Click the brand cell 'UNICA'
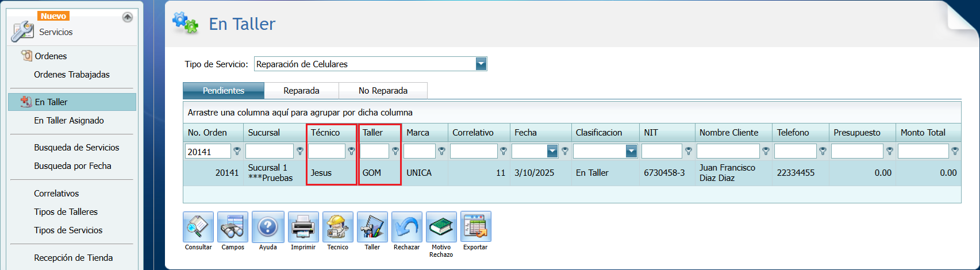This screenshot has width=980, height=270. point(425,172)
